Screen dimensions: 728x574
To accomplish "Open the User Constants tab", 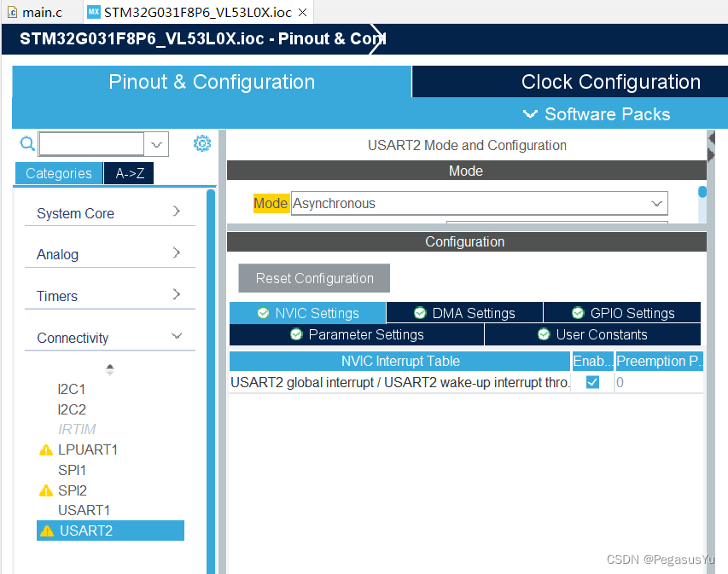I will pos(592,334).
